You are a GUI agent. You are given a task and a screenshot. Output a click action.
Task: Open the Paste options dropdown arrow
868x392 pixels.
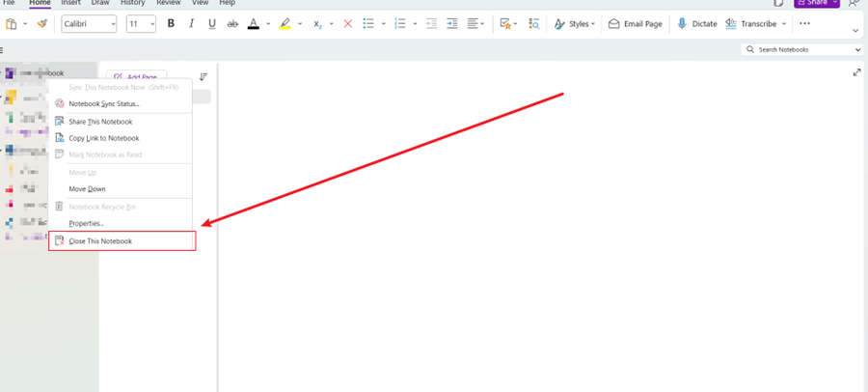[25, 24]
